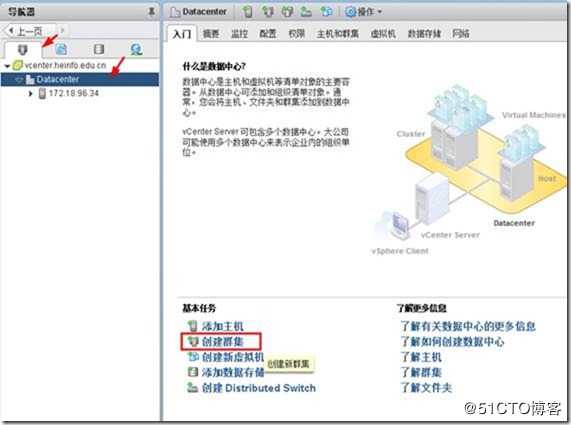Viewport: 571px width, 425px height.
Task: Switch to the 权限 tab
Action: click(296, 34)
